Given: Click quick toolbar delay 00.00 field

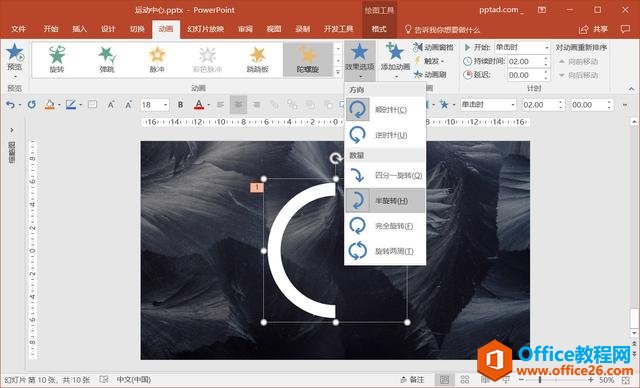Looking at the screenshot, I should [x=592, y=105].
